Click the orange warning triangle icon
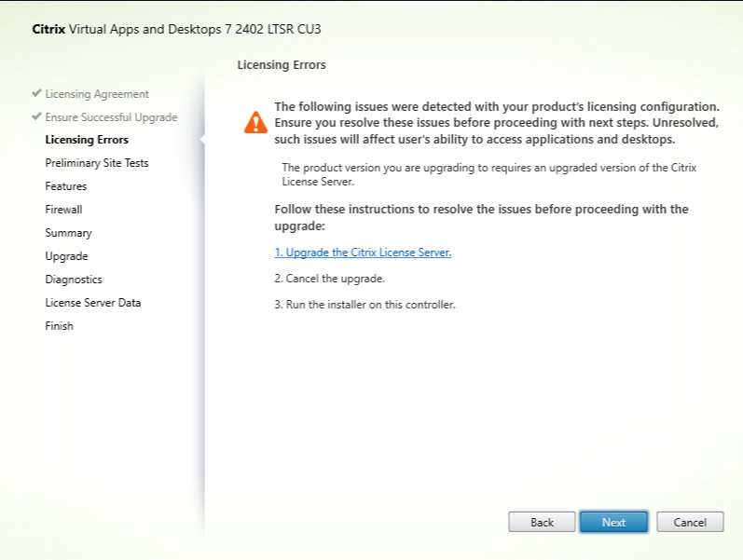The width and height of the screenshot is (743, 560). point(255,122)
